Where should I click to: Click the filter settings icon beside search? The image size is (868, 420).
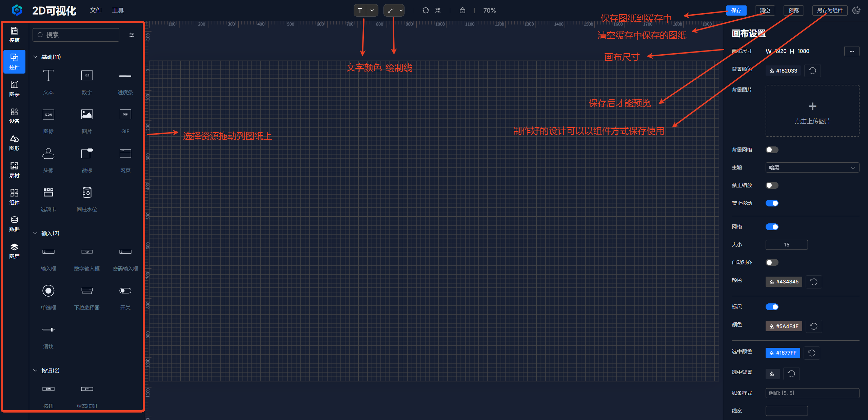tap(132, 35)
